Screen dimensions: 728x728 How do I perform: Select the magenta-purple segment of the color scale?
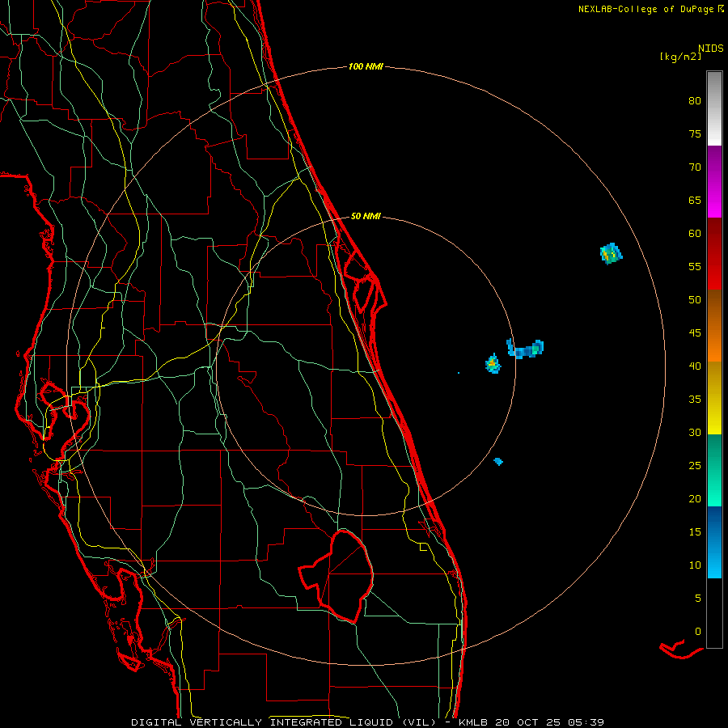[x=714, y=181]
